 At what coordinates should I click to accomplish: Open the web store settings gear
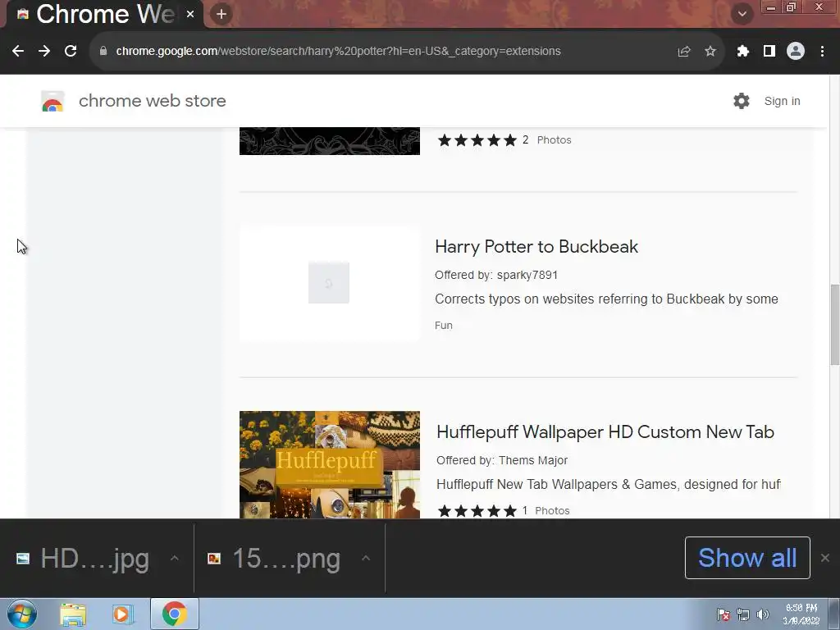coord(742,101)
